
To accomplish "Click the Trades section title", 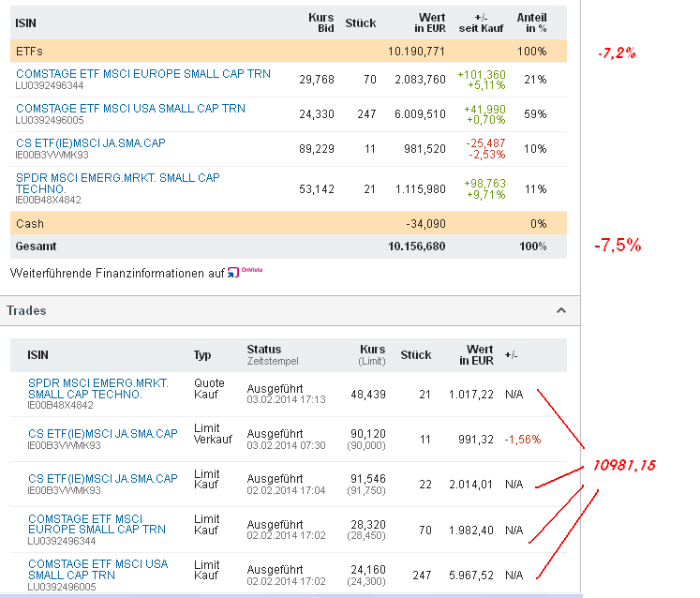I will pyautogui.click(x=26, y=310).
